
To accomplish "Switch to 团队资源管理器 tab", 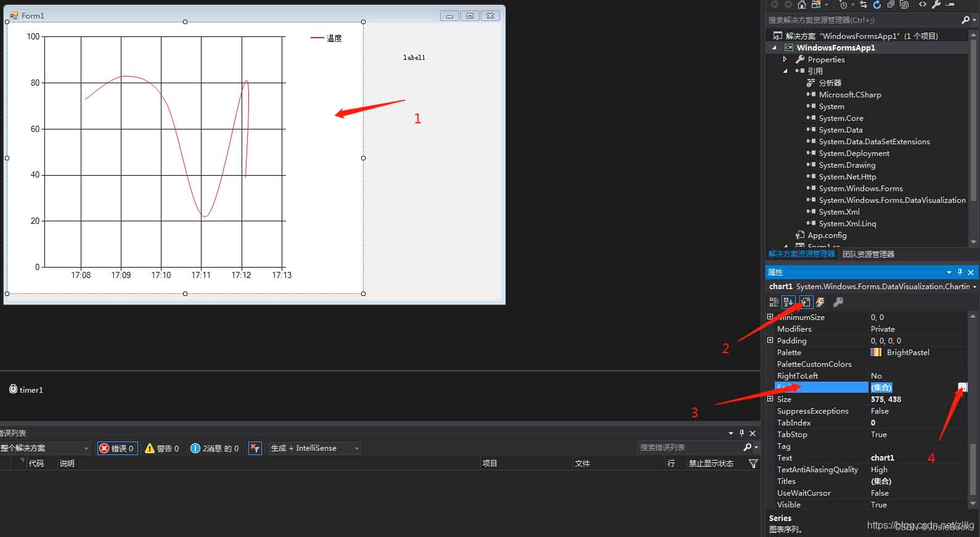I will coord(868,254).
